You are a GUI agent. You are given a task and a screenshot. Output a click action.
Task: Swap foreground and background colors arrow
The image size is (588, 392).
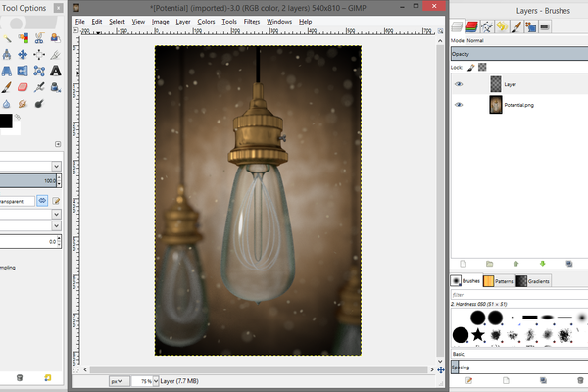(18, 118)
